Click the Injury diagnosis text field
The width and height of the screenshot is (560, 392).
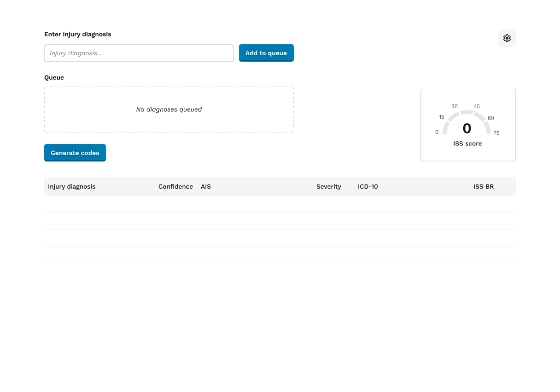(x=139, y=53)
